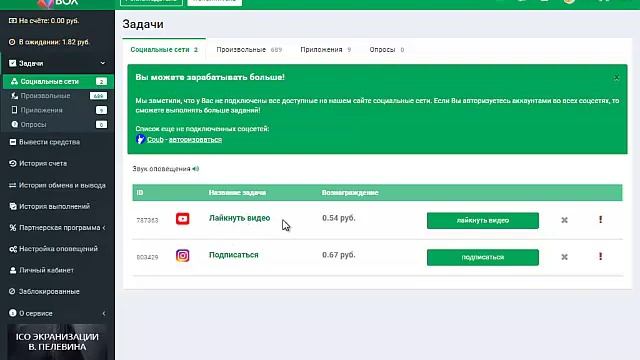Image resolution: width=640 pixels, height=360 pixels.
Task: Click the Вывести средства wallet icon
Action: pos(13,142)
